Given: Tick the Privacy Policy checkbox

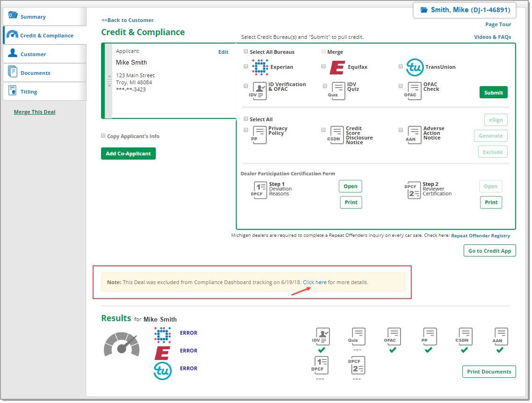Looking at the screenshot, I should (x=246, y=130).
